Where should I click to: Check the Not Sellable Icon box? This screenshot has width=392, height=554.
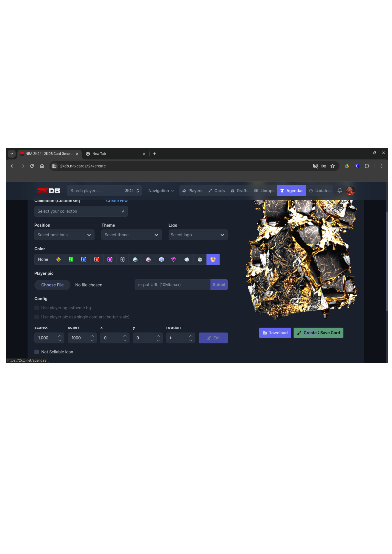[36, 352]
